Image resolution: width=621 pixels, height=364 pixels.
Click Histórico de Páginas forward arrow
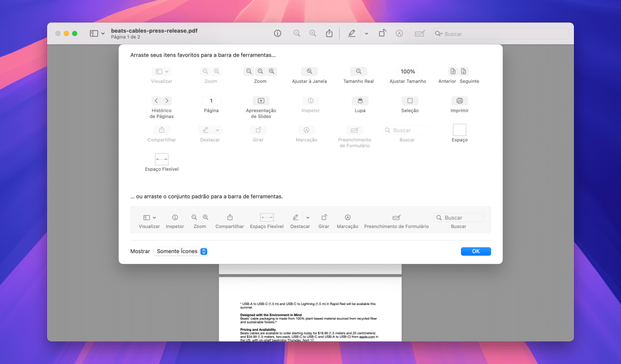166,101
